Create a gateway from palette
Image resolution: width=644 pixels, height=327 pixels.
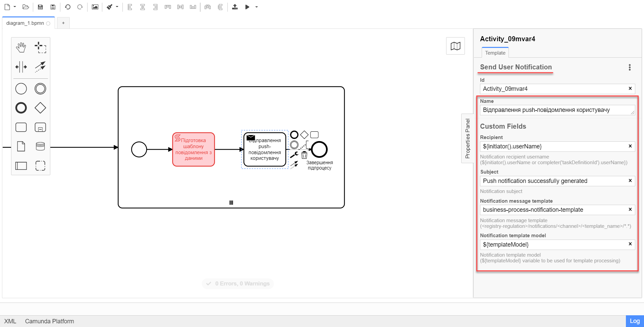click(40, 108)
